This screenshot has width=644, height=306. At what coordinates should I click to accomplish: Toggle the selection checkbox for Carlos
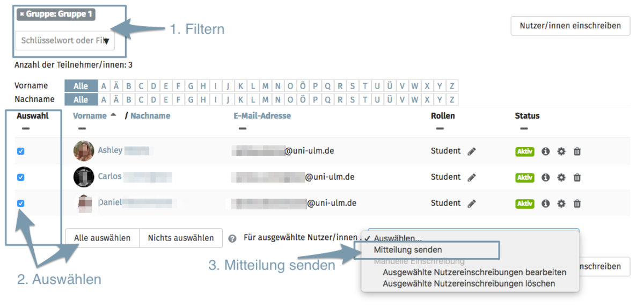coord(21,177)
